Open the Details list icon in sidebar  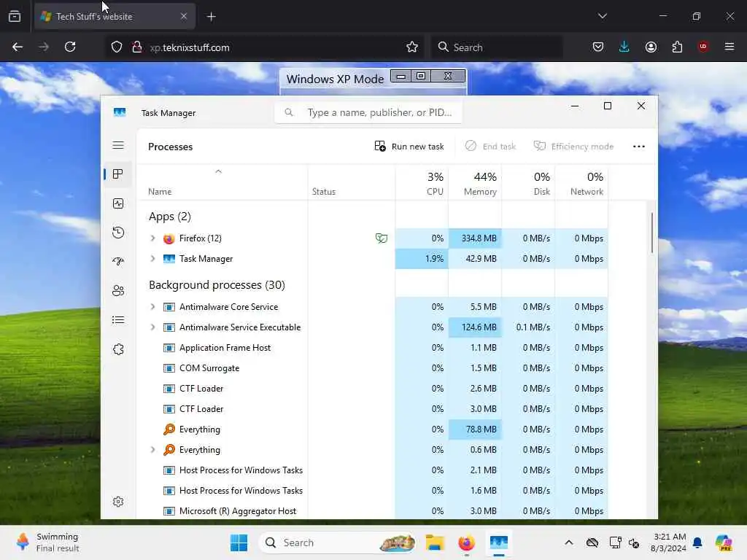click(118, 320)
